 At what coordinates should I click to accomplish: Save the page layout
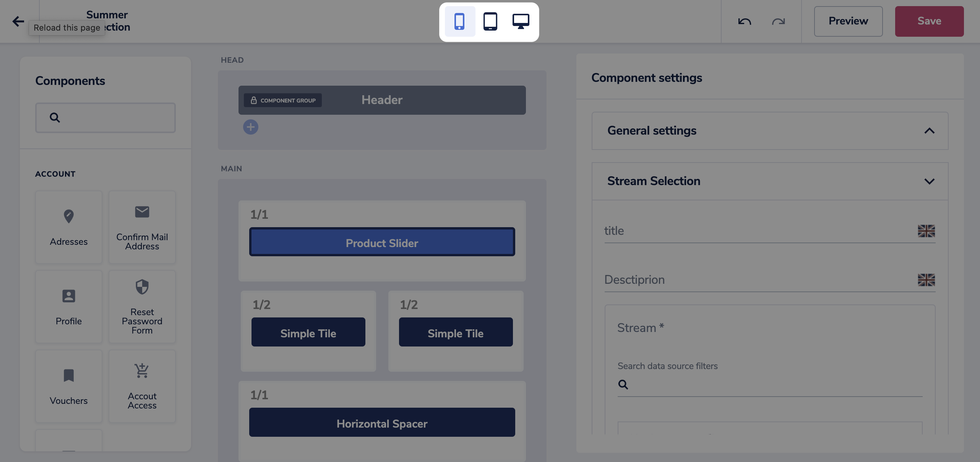pyautogui.click(x=929, y=21)
